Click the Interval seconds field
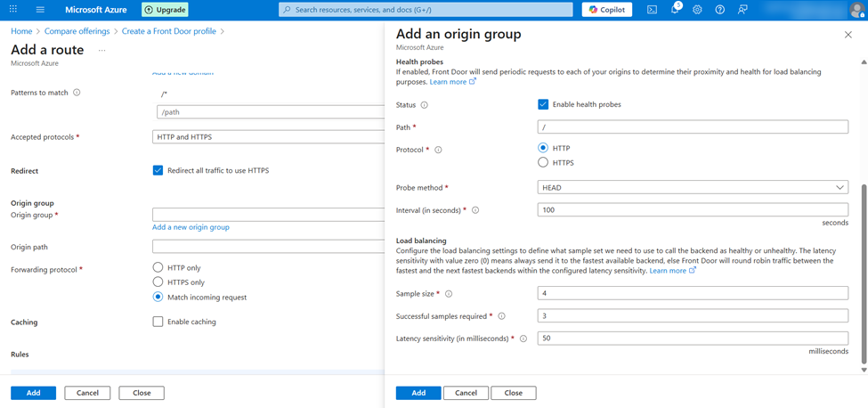 693,210
